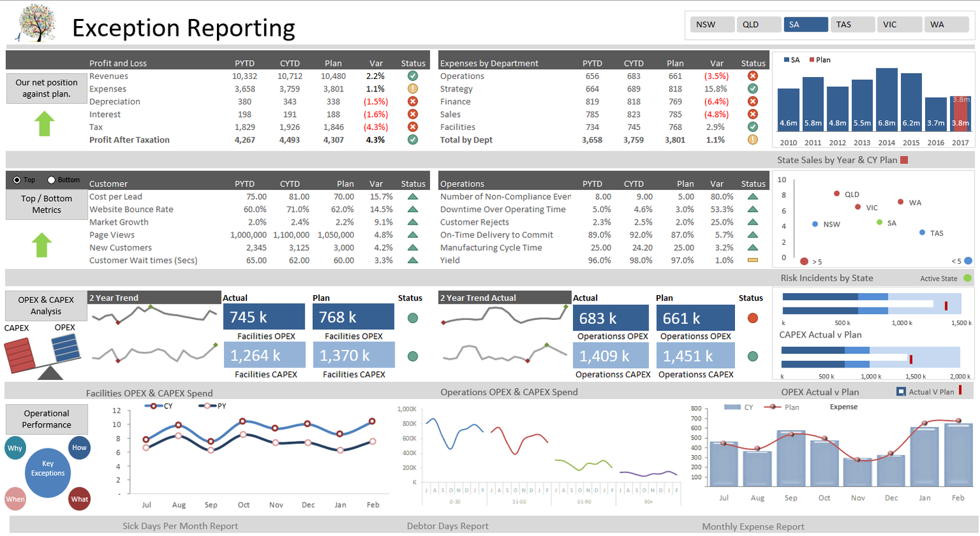Click the OPEX & CAPEX Analysis button
This screenshot has width=980, height=536.
point(46,306)
